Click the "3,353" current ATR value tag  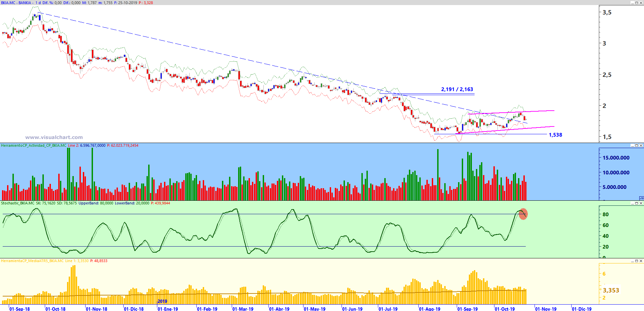[611, 290]
